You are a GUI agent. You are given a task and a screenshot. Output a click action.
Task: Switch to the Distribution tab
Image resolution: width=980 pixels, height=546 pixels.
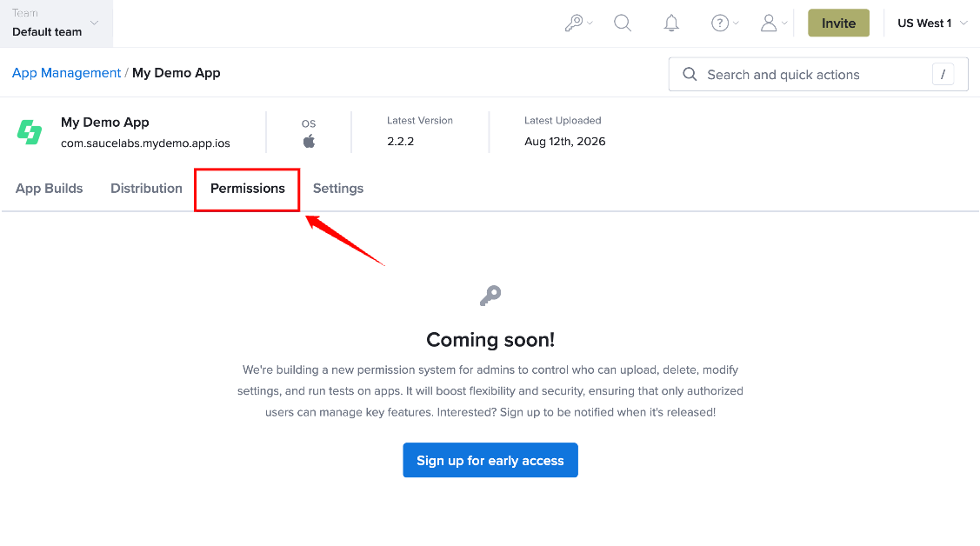click(x=146, y=188)
